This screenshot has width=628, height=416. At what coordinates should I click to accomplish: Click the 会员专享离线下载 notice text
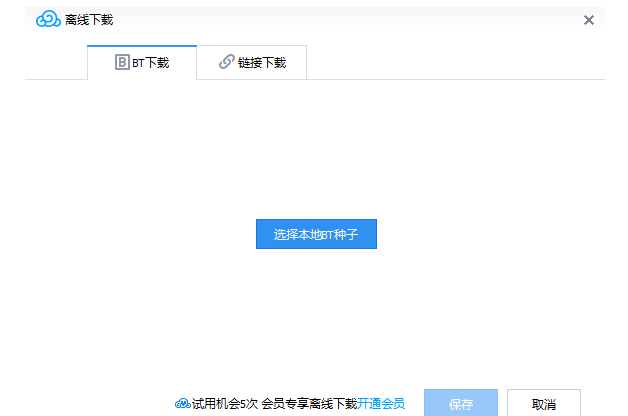point(309,404)
